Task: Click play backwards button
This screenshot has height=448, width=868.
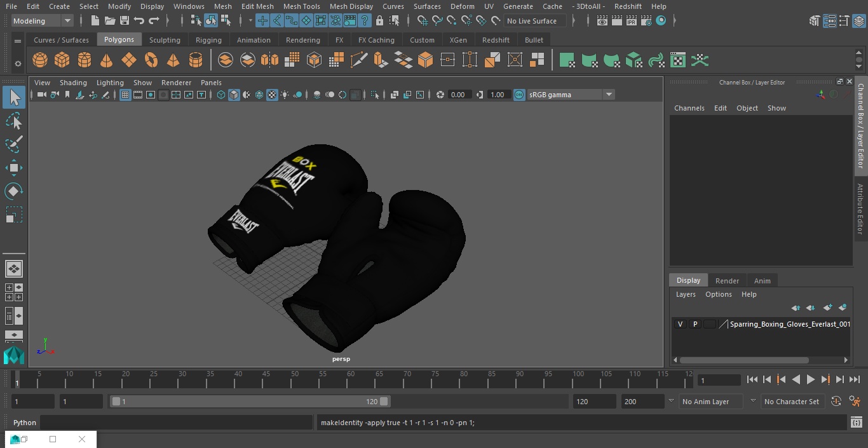Action: point(796,379)
